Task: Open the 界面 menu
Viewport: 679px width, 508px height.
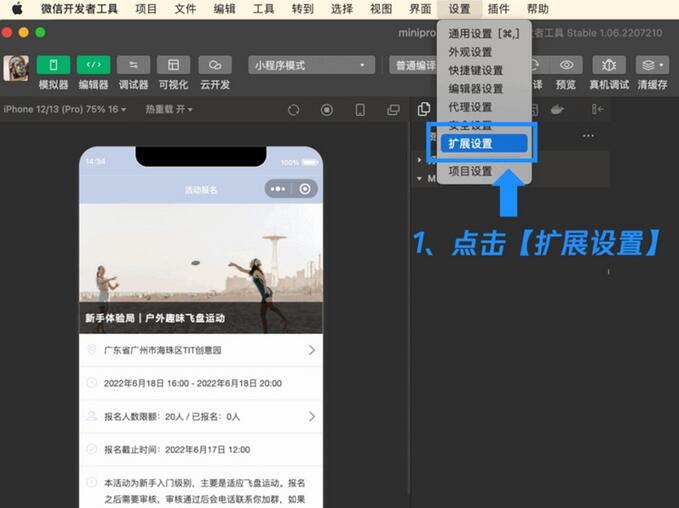Action: pyautogui.click(x=420, y=9)
